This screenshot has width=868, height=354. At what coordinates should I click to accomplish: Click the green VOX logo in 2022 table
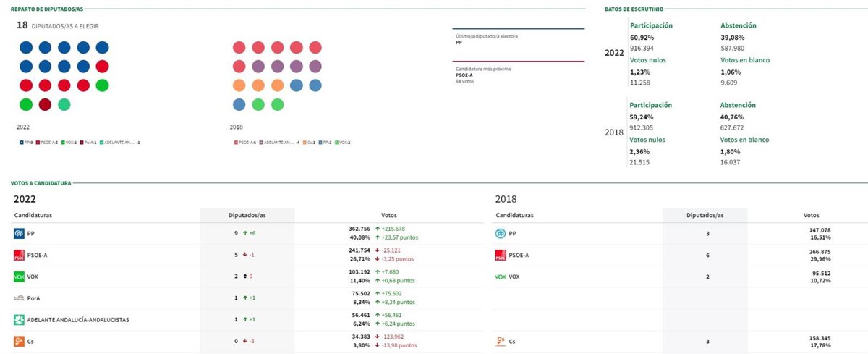[20, 277]
